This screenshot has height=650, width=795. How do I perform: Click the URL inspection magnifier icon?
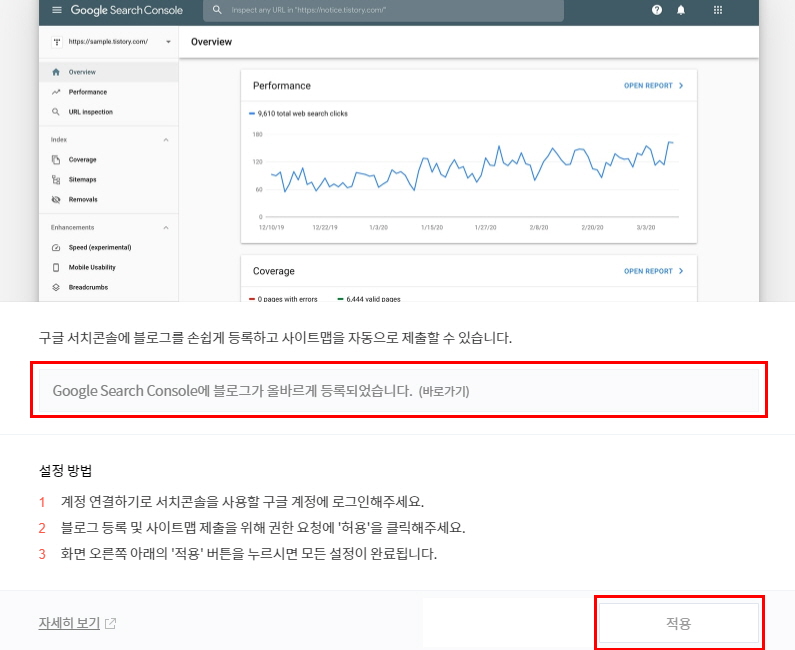click(56, 112)
